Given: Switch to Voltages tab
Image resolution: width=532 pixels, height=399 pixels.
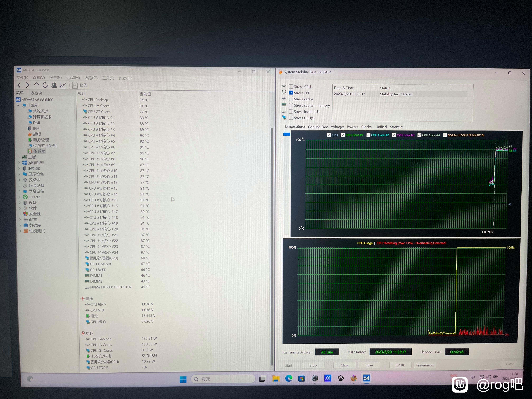Looking at the screenshot, I should point(337,127).
